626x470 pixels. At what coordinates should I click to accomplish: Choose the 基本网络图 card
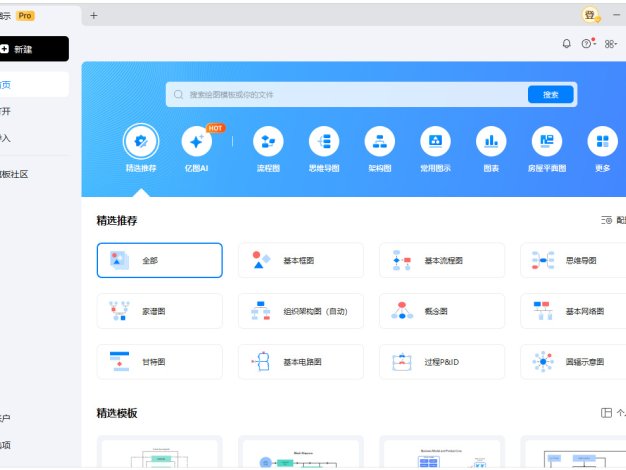tap(574, 311)
